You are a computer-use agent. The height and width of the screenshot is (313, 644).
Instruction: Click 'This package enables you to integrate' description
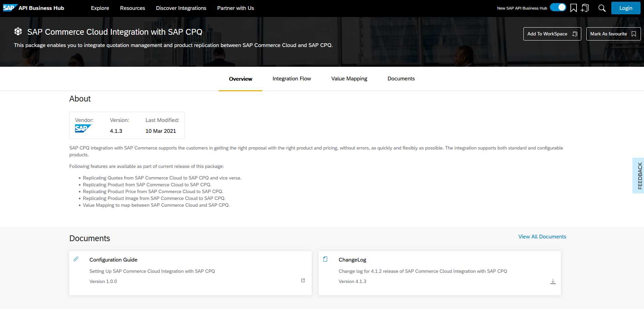[173, 45]
